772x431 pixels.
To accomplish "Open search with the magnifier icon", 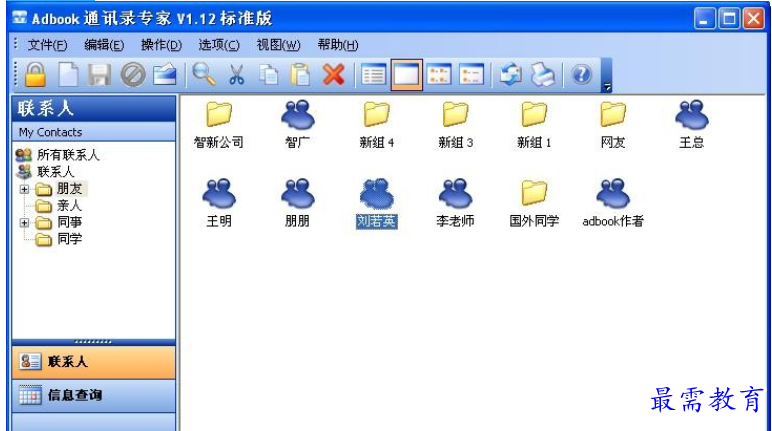I will pyautogui.click(x=204, y=75).
